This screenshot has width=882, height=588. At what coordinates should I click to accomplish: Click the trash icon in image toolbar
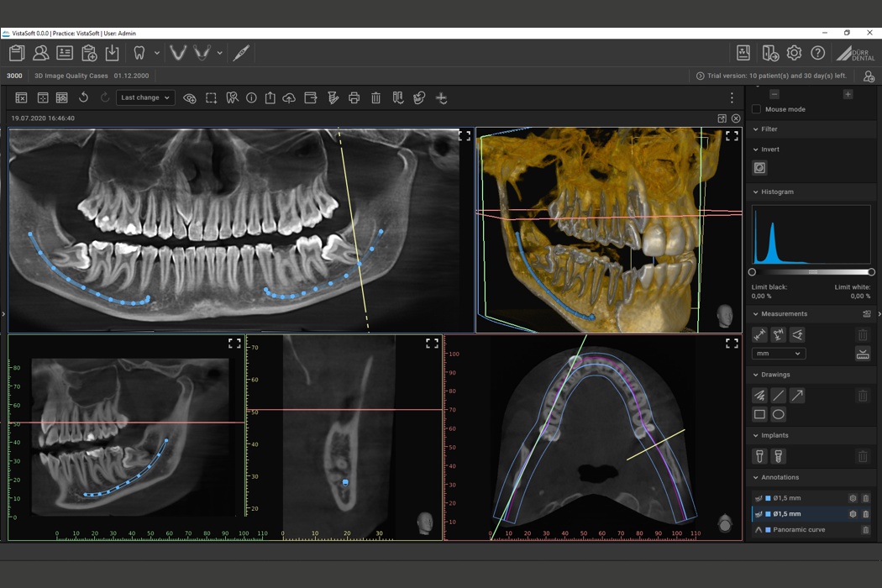coord(375,98)
